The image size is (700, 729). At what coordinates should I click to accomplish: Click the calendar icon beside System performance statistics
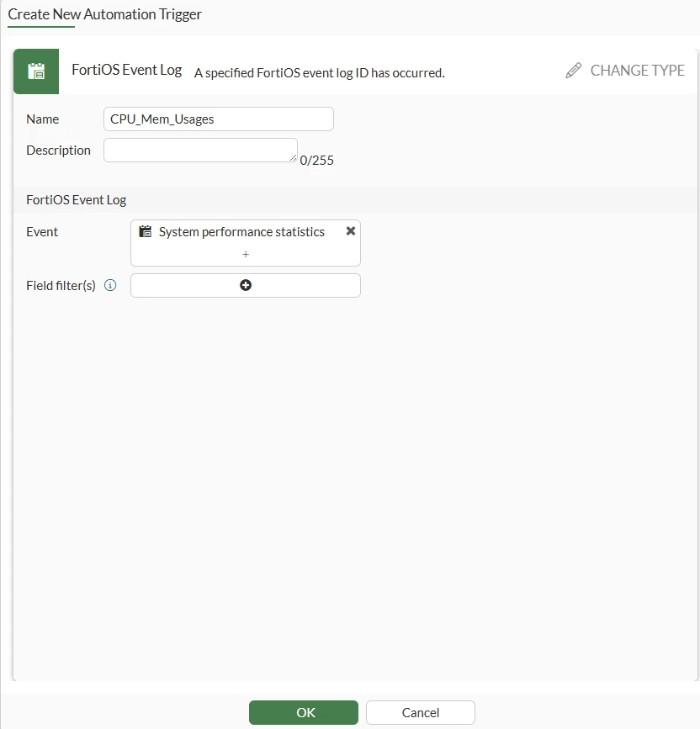pyautogui.click(x=146, y=231)
